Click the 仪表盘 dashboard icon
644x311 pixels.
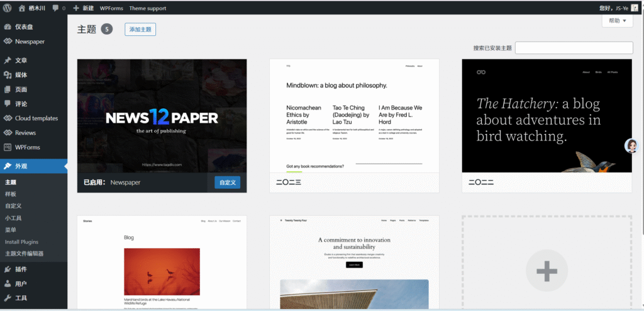(8, 27)
